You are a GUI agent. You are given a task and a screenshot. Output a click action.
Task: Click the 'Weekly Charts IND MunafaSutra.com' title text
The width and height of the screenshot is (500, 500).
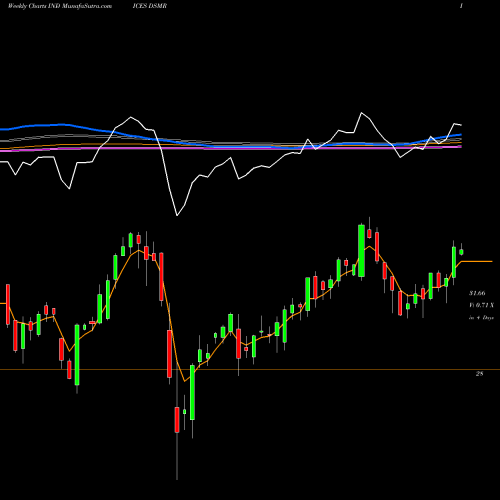(60, 6)
